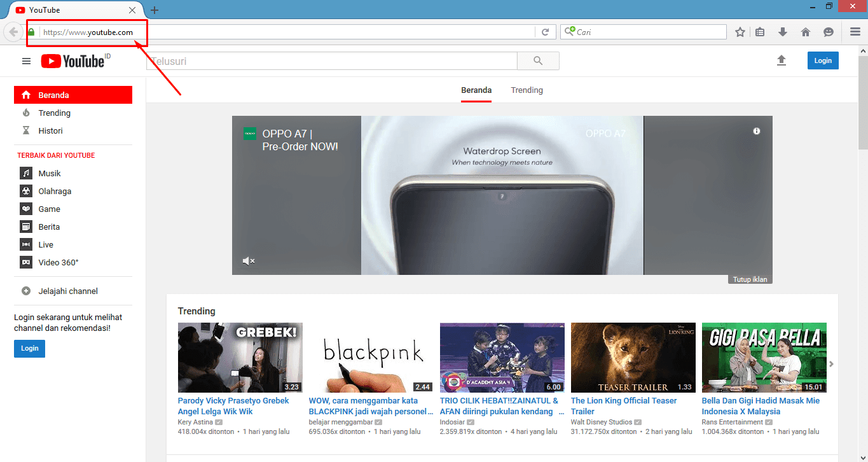Visit the Kery Astina channel
Viewport: 868px width, 462px height.
coord(195,422)
